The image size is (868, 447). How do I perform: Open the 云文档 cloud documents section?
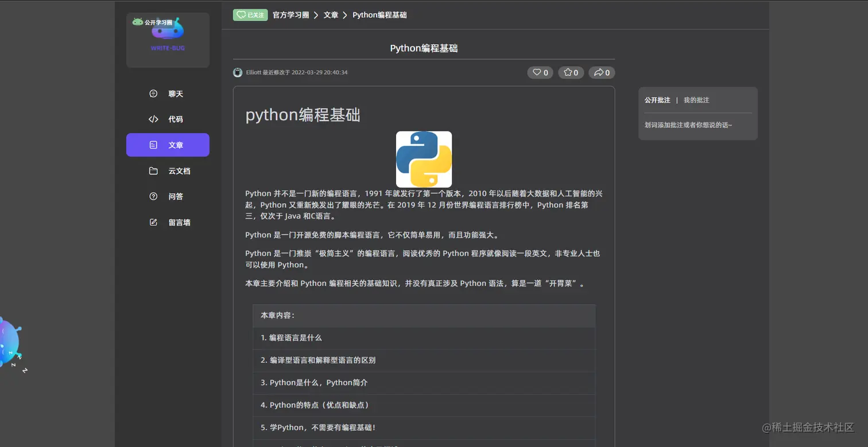(x=168, y=171)
